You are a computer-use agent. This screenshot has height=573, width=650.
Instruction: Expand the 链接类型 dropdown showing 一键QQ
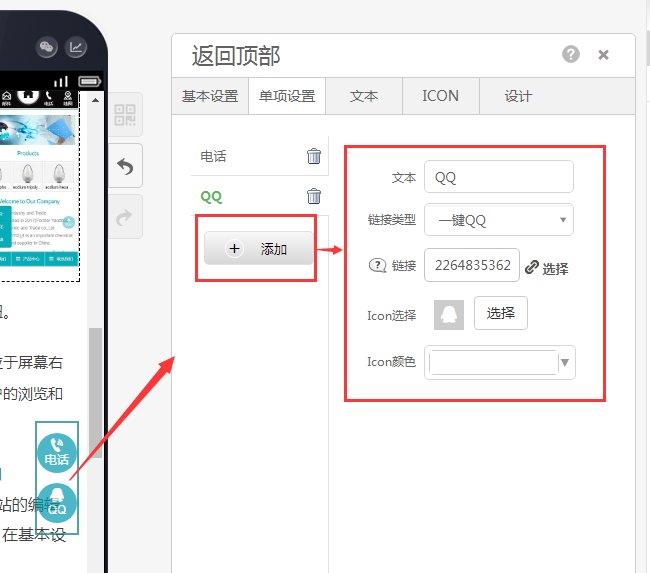499,220
